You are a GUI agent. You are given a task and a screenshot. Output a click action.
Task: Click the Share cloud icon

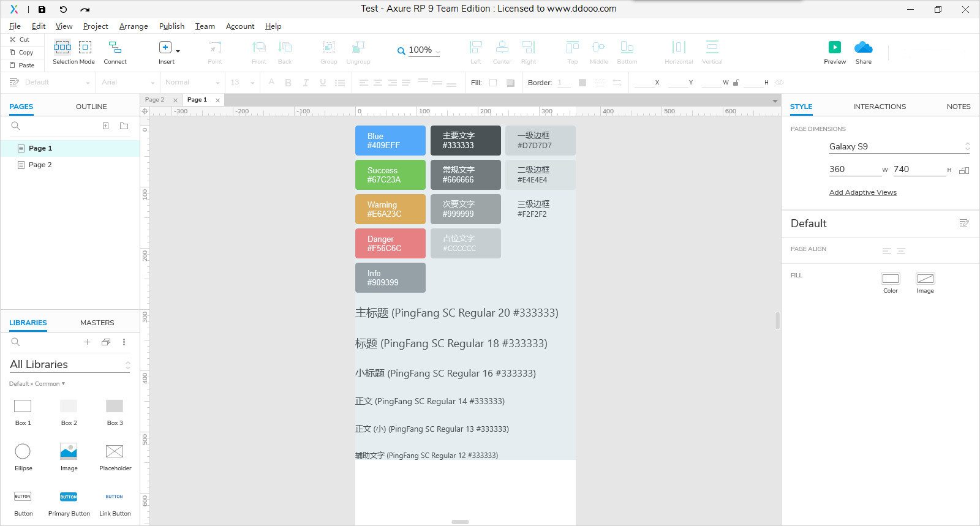[x=864, y=47]
